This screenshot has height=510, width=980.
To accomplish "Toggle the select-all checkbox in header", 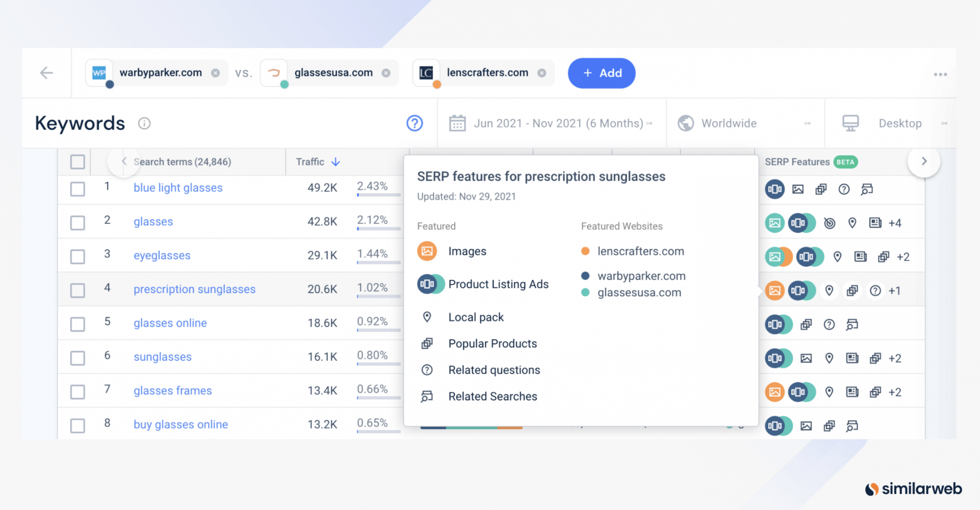I will (77, 162).
